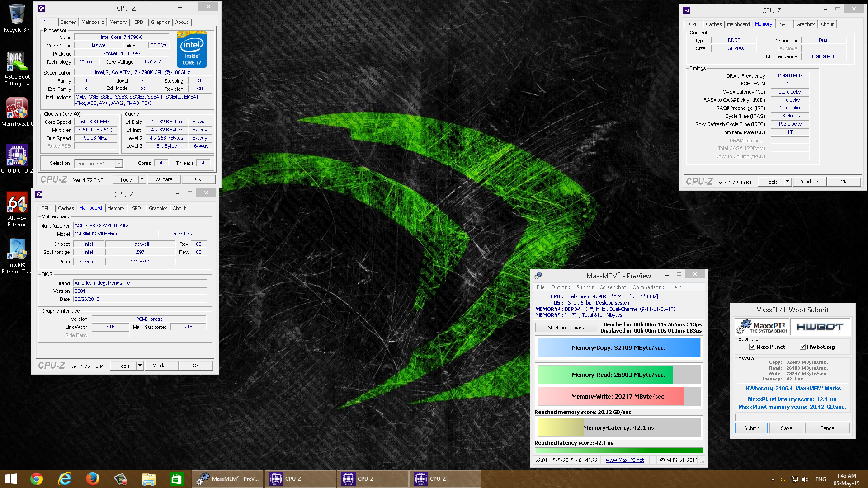Click the MaxxMEM² window title icon
This screenshot has width=868, height=488.
(538, 276)
